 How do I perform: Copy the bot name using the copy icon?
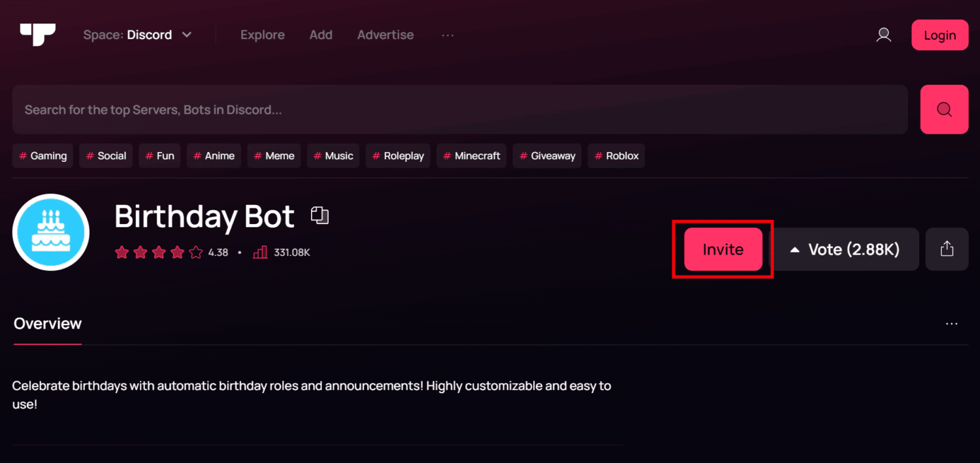tap(319, 215)
